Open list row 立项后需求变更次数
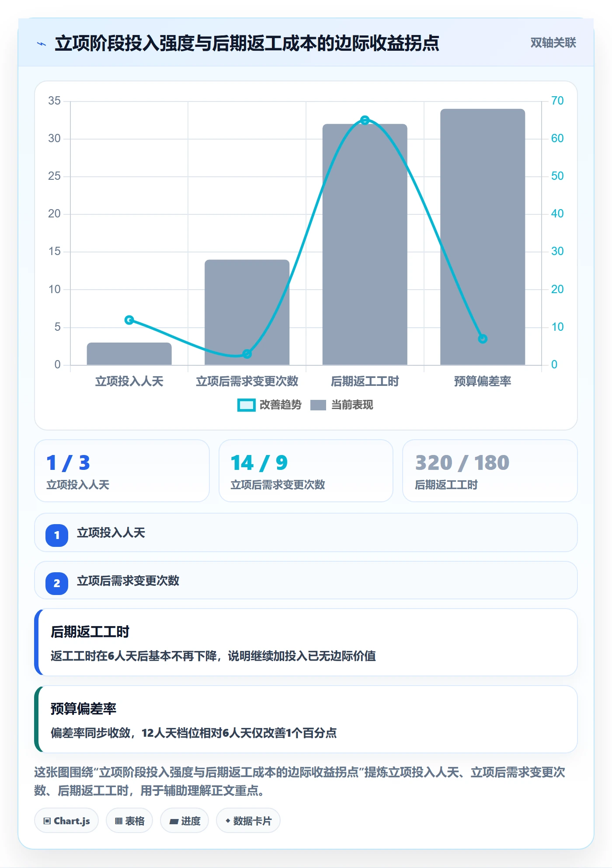Viewport: 612px width, 868px height. tap(306, 581)
